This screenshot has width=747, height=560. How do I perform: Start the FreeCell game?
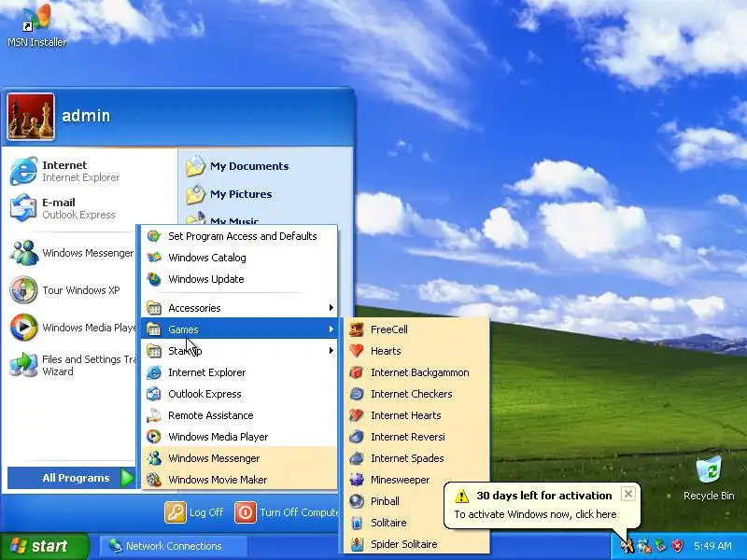[x=416, y=329]
